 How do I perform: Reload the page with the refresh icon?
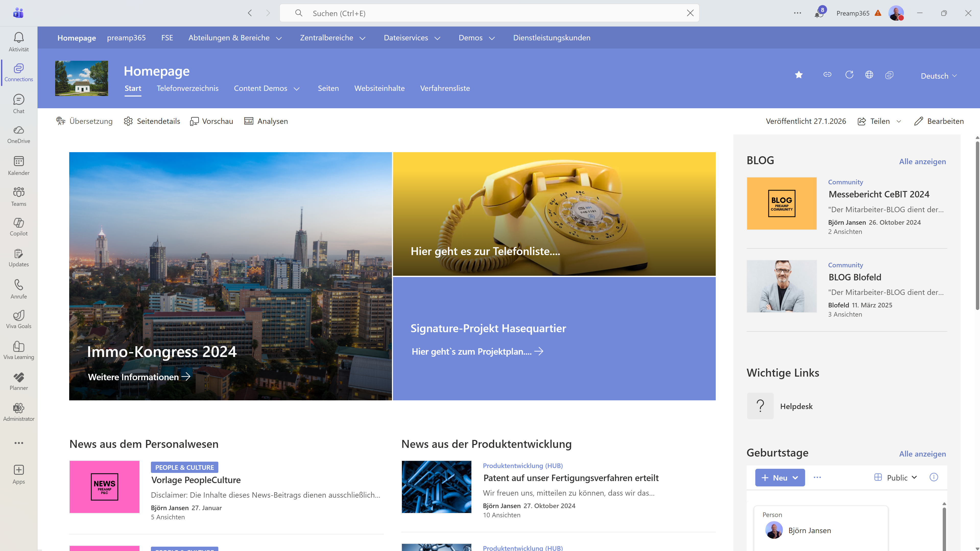(x=849, y=75)
